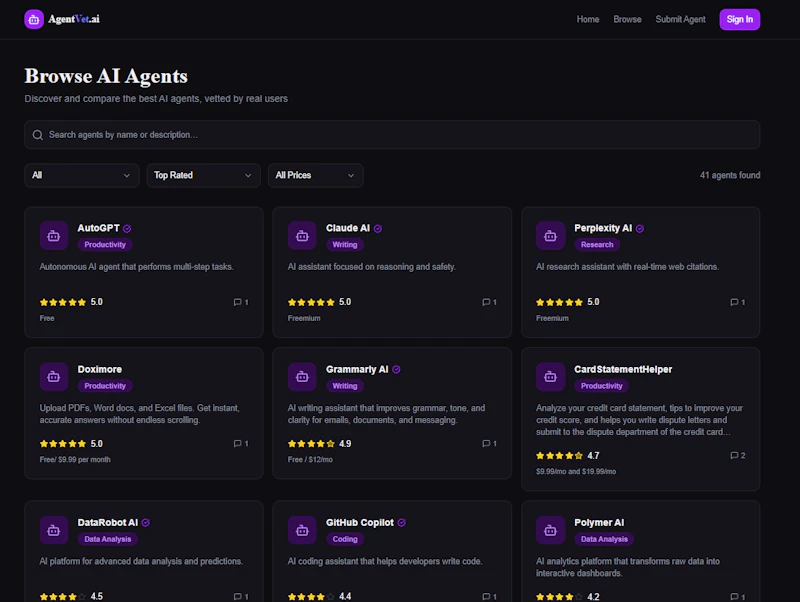The image size is (800, 602).
Task: Open the CardStatementHelper agent title
Action: pos(623,369)
